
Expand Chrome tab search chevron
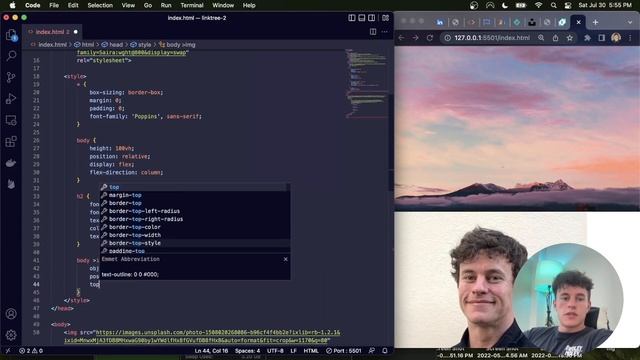[630, 22]
